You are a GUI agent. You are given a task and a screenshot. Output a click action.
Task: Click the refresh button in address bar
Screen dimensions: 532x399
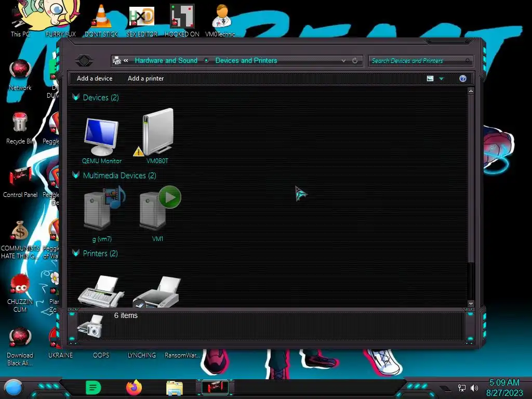pos(355,61)
